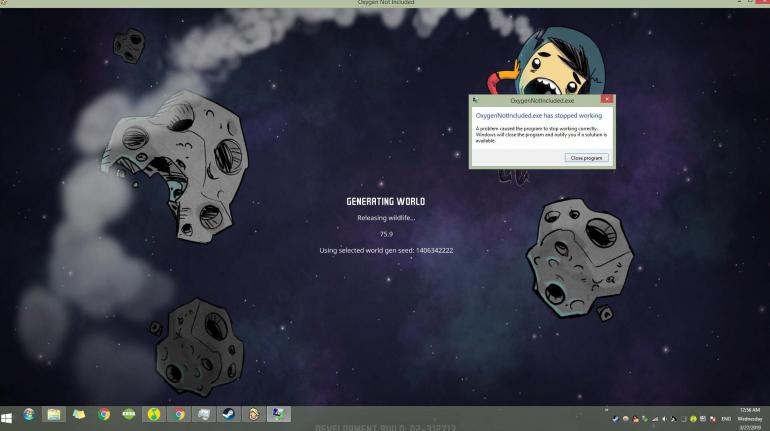Click the 'GENERATING WORLD' heading
This screenshot has height=431, width=770.
(x=386, y=201)
